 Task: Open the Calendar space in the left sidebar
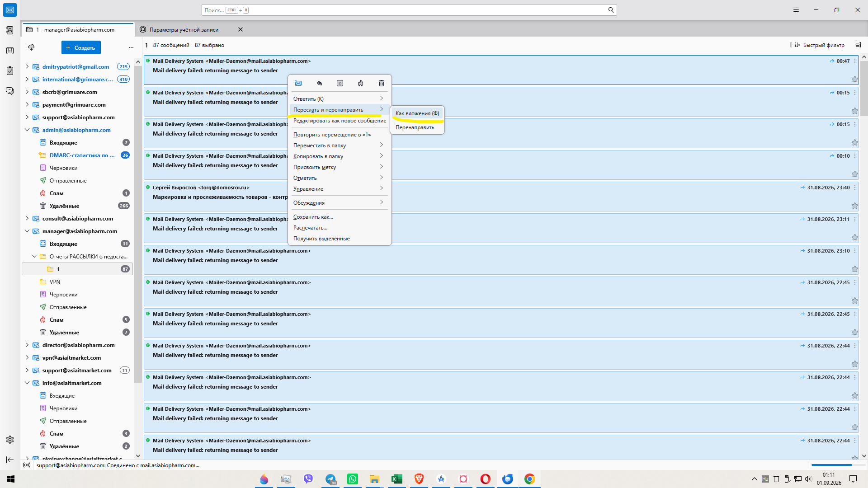[x=10, y=51]
